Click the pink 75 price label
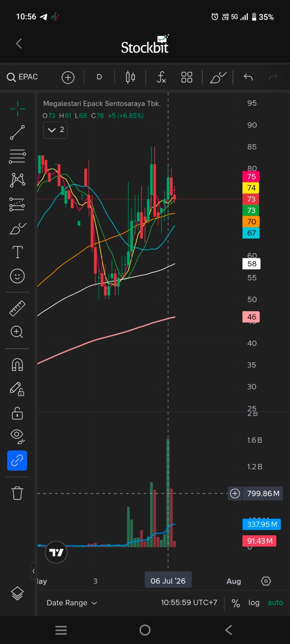290x644 pixels. (251, 177)
